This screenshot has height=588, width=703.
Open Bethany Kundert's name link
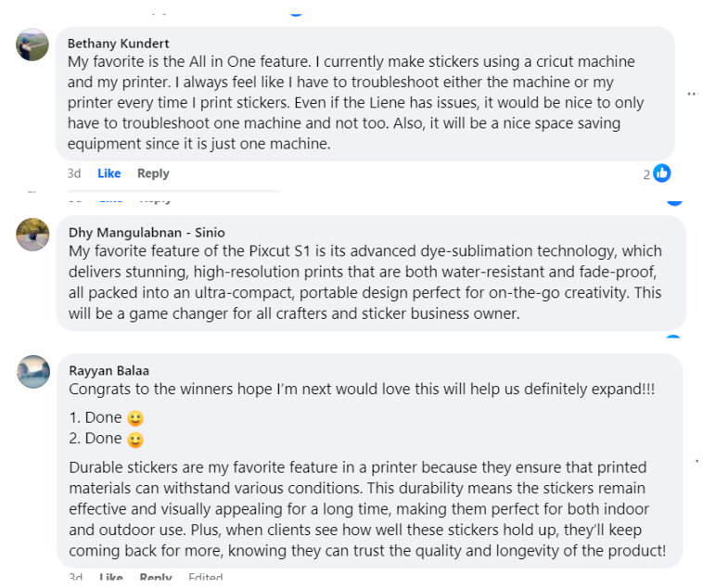(119, 43)
